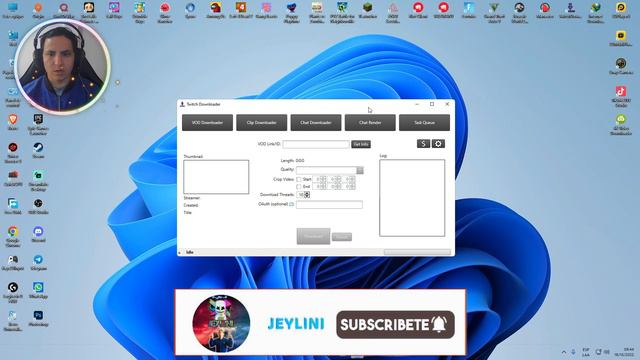Screen dimensions: 640x360
Task: Focus the VOD Link/ID text box
Action: pyautogui.click(x=316, y=144)
